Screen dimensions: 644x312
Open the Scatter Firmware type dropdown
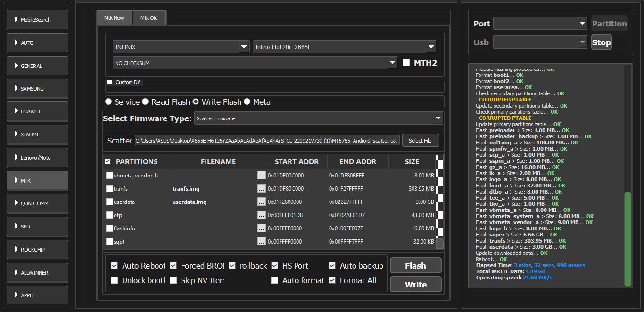[319, 118]
